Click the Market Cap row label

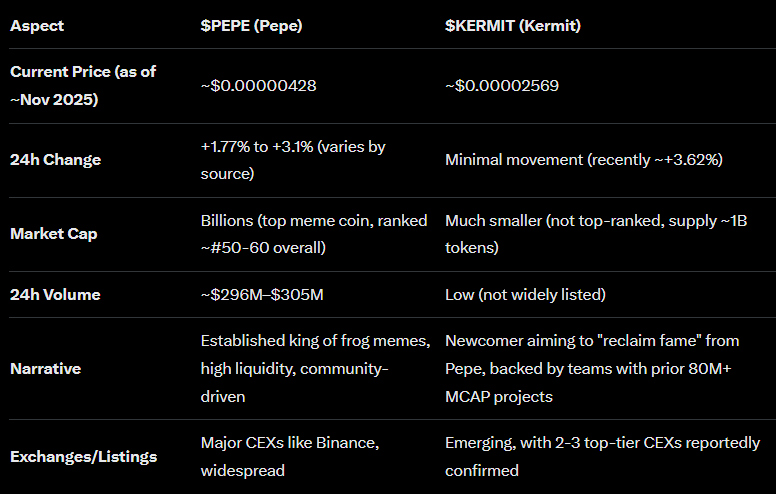pyautogui.click(x=53, y=234)
